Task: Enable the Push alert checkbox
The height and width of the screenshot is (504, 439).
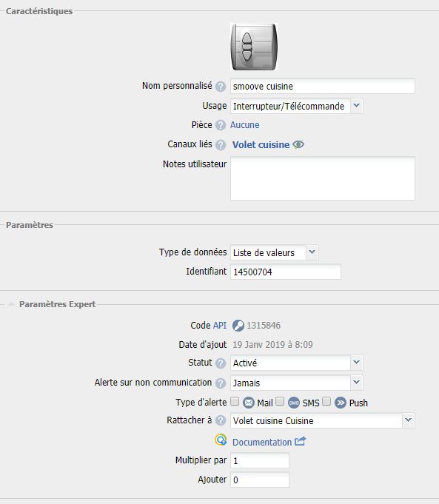Action: click(x=326, y=401)
